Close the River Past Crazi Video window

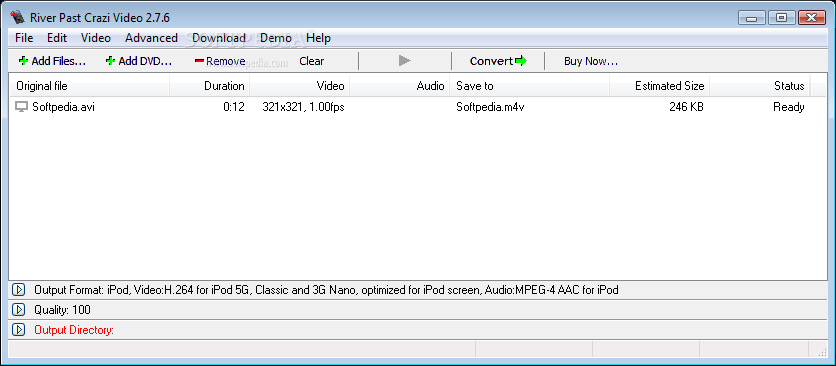pyautogui.click(x=812, y=18)
